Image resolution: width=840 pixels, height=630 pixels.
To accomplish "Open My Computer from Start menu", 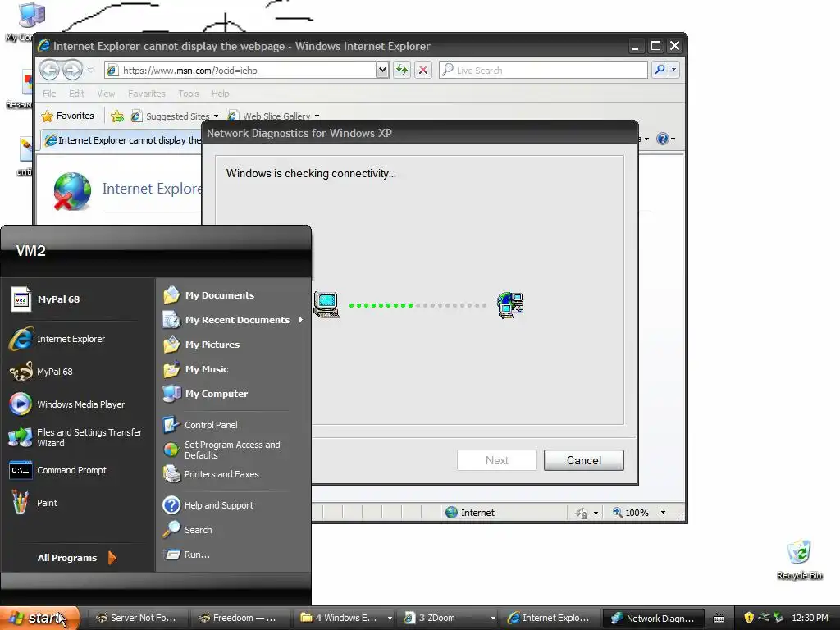I will (x=233, y=394).
